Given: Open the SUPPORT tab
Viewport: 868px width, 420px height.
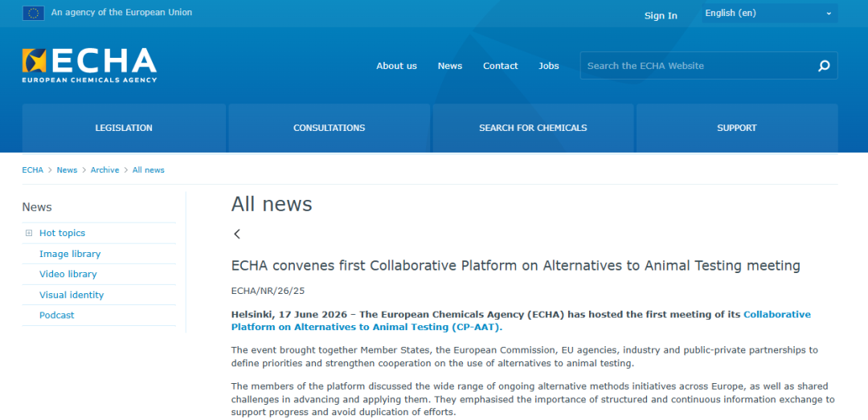Looking at the screenshot, I should [x=737, y=128].
